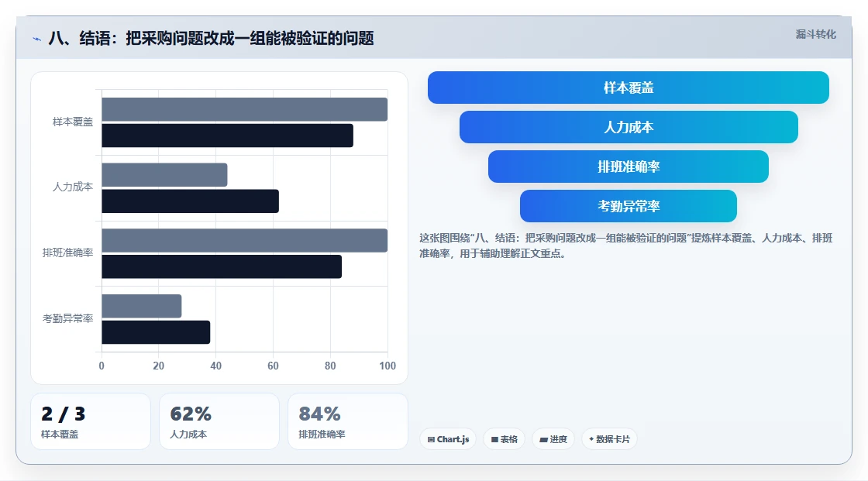Select the 考勤异常率 funnel stage
868x481 pixels.
coord(629,206)
